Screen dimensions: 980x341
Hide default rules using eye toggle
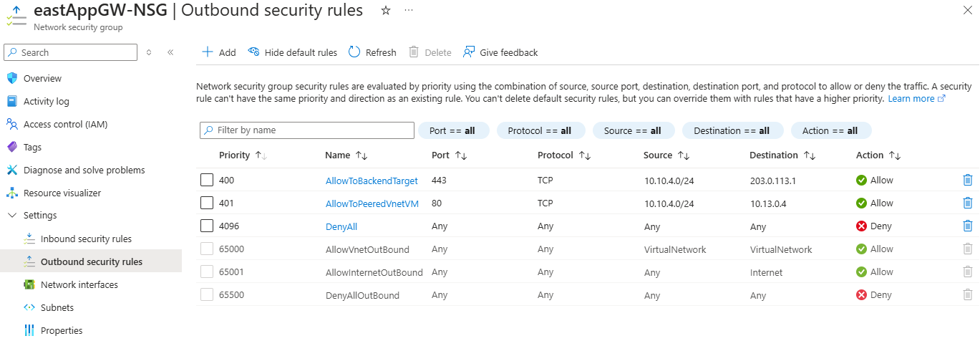click(253, 52)
